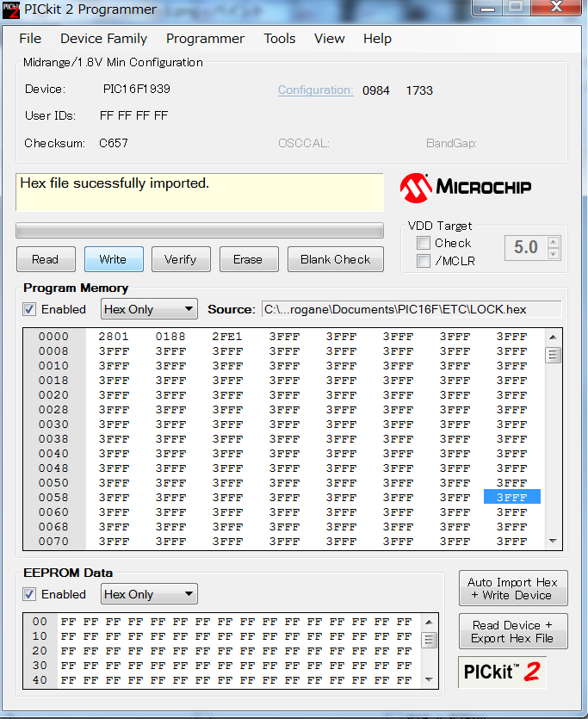Minimize the PICkit 2 Programmer window
The width and height of the screenshot is (588, 719).
[x=488, y=8]
